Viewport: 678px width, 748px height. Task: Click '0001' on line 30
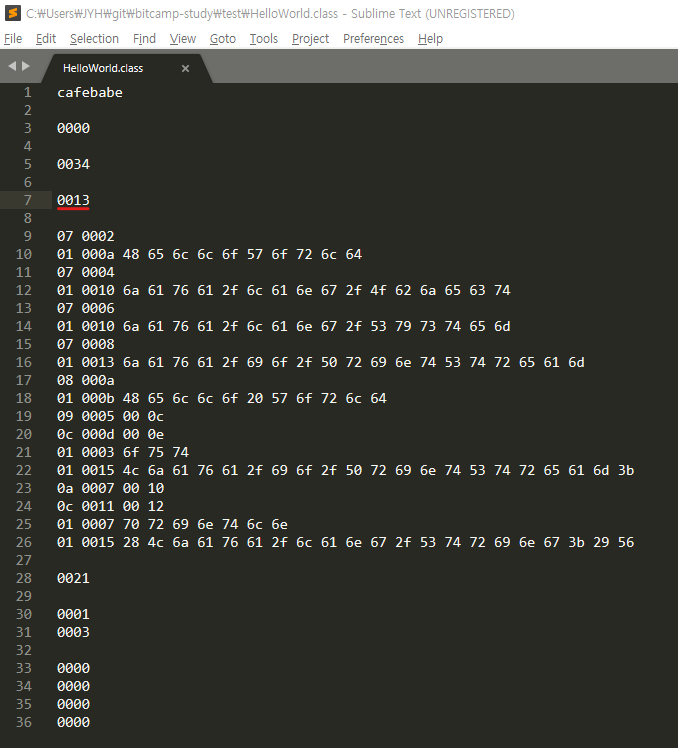coord(73,614)
